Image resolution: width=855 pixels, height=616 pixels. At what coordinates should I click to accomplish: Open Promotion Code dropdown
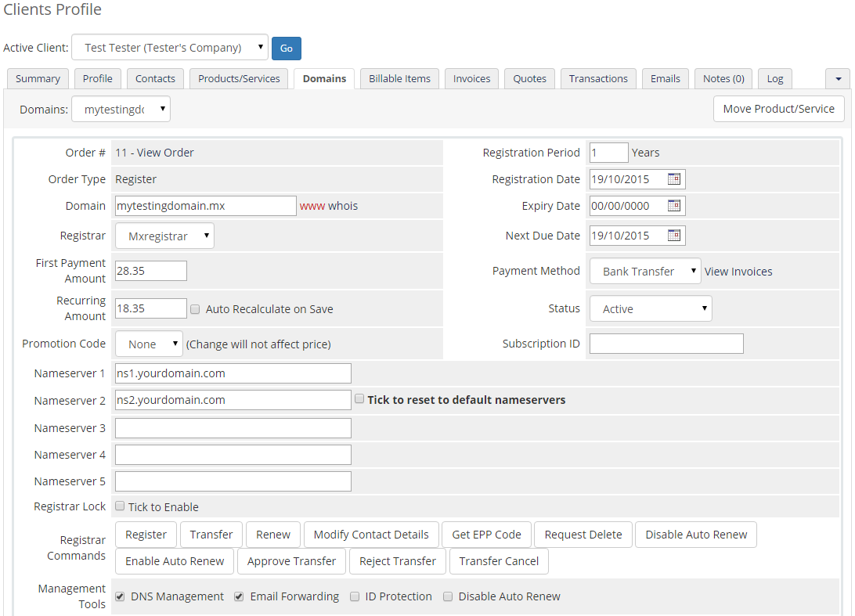tap(148, 344)
